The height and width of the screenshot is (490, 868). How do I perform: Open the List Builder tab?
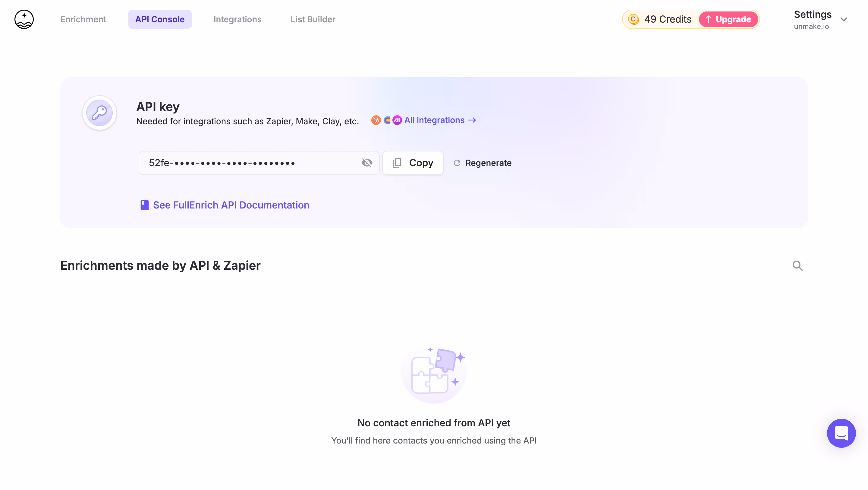click(313, 19)
